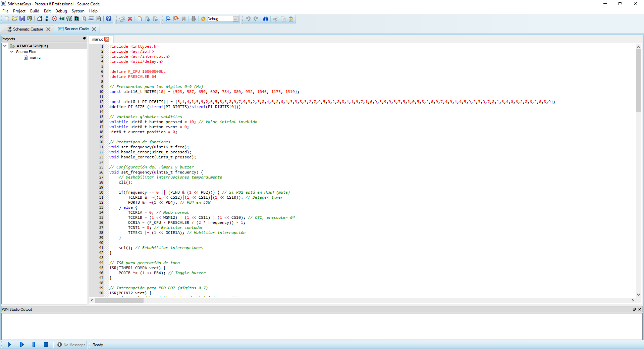Screen dimensions: 644x349
Task: Start simulation with the Play button
Action: [9, 345]
